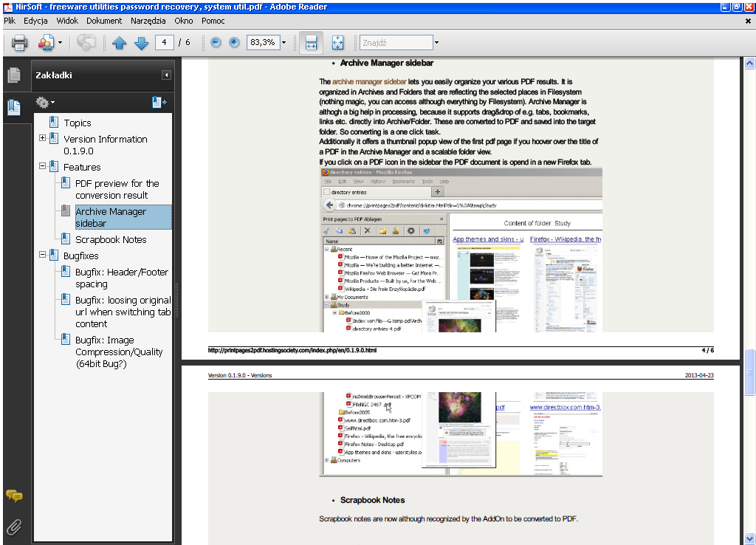
Task: Click the Print toolbar icon
Action: 19,43
